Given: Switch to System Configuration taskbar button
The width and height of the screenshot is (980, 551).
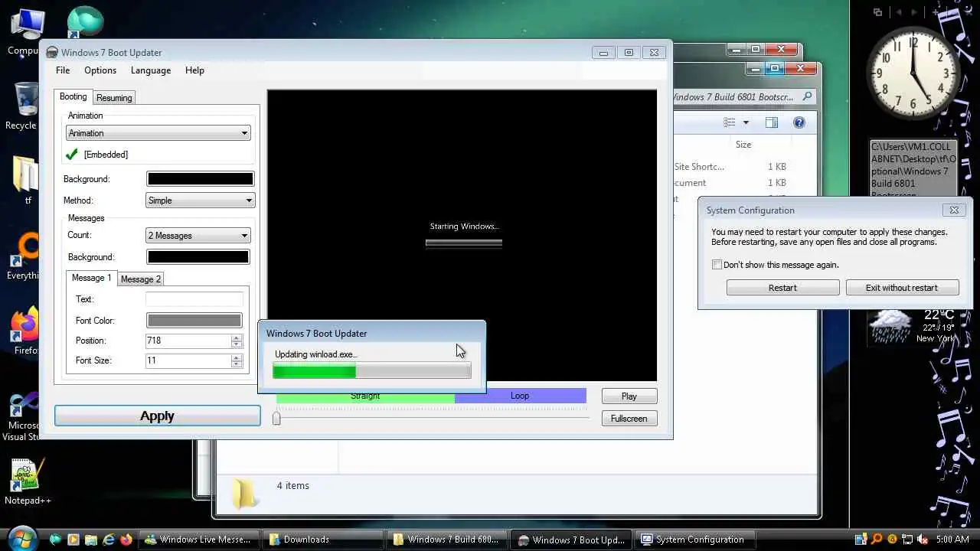Looking at the screenshot, I should click(695, 540).
